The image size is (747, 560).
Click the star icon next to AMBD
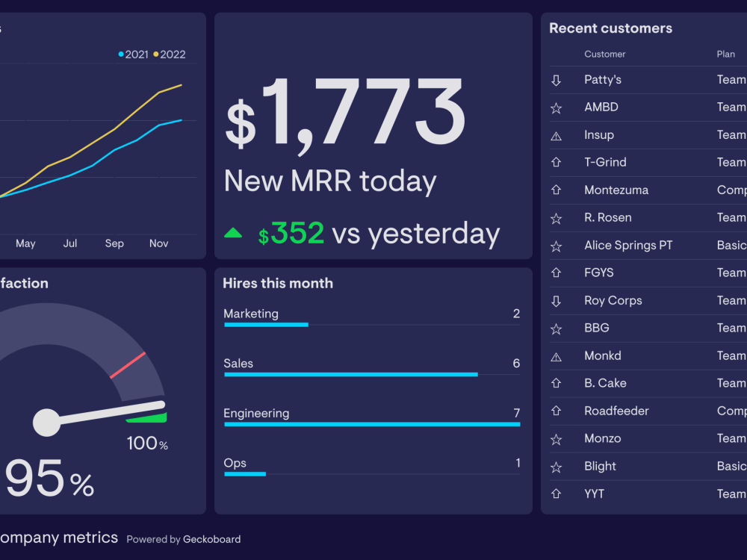tap(556, 107)
